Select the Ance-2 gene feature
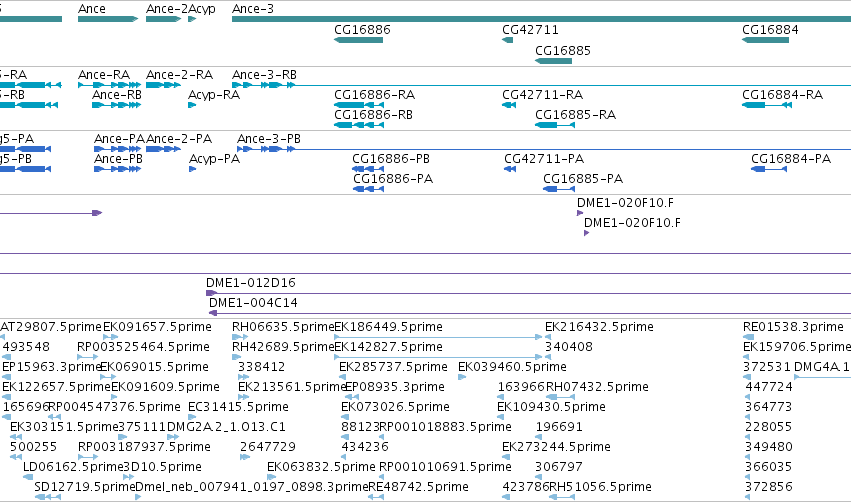Viewport: 851px width, 502px height. click(163, 19)
